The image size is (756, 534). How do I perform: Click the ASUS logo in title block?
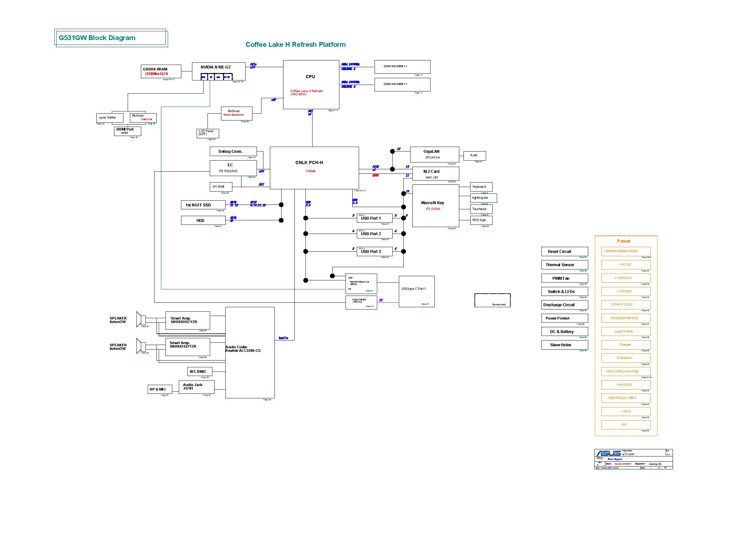[x=608, y=453]
